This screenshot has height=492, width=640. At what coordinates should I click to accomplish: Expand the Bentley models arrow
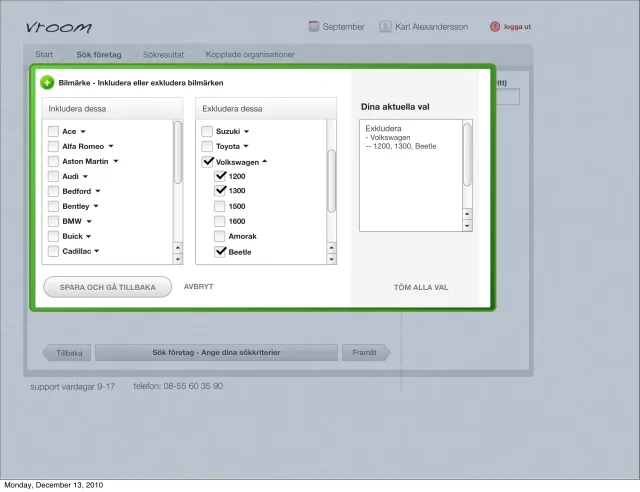(x=96, y=206)
